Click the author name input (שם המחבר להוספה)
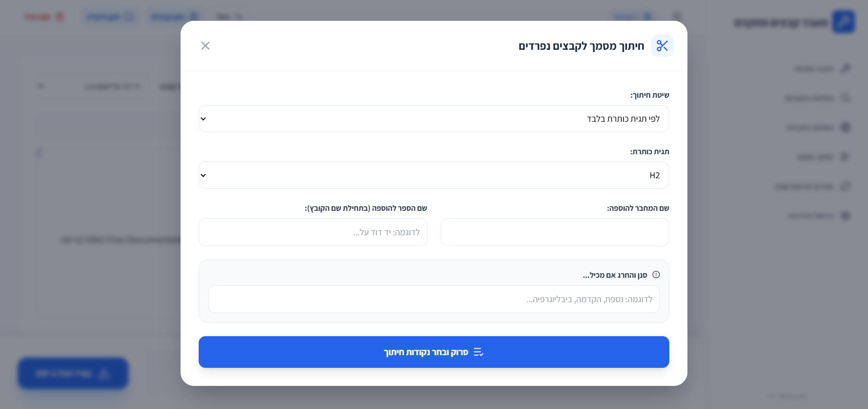 [555, 232]
